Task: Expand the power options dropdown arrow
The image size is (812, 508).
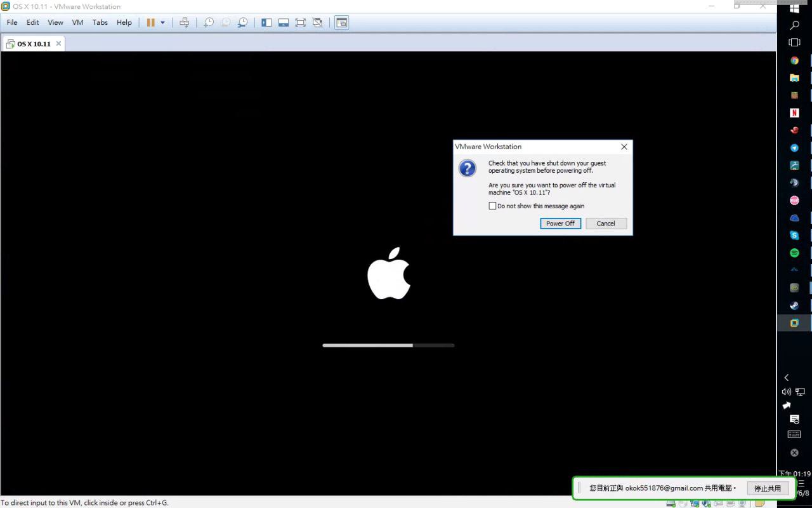Action: coord(162,22)
